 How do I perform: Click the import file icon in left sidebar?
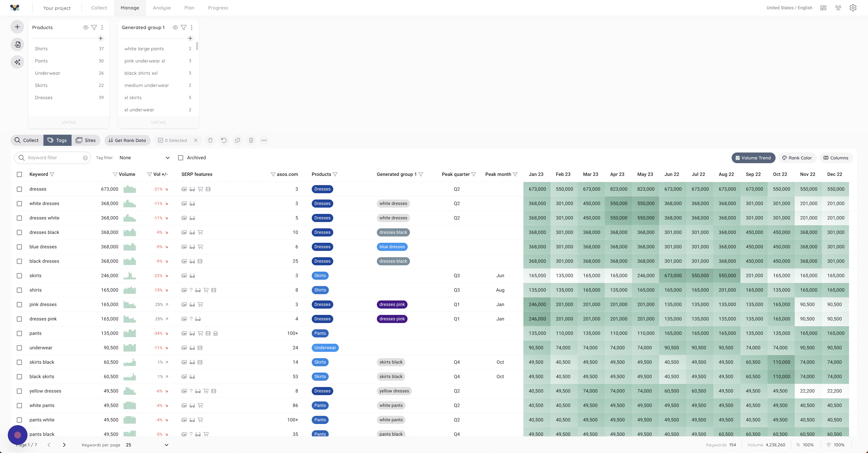(17, 45)
